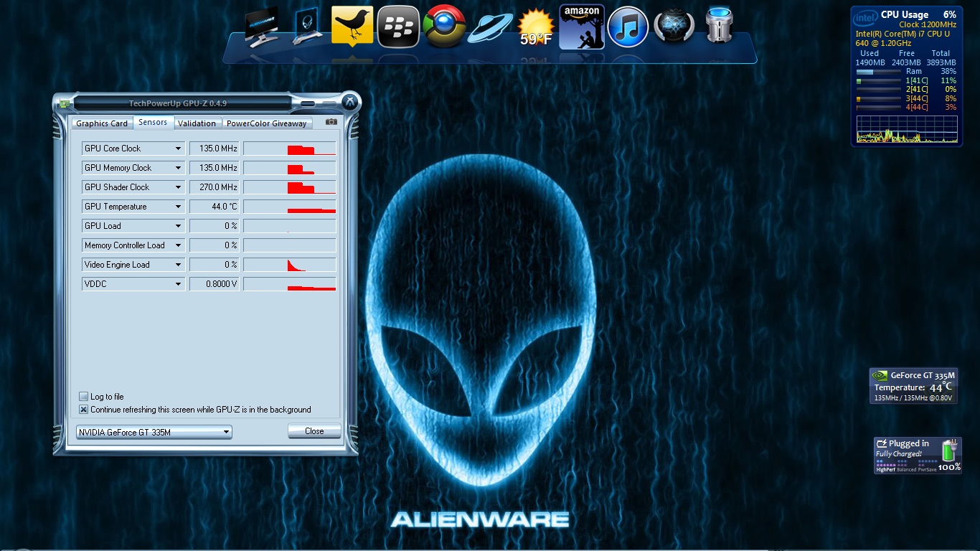
Task: Open the PowerColor Giveaway tab
Action: 267,123
